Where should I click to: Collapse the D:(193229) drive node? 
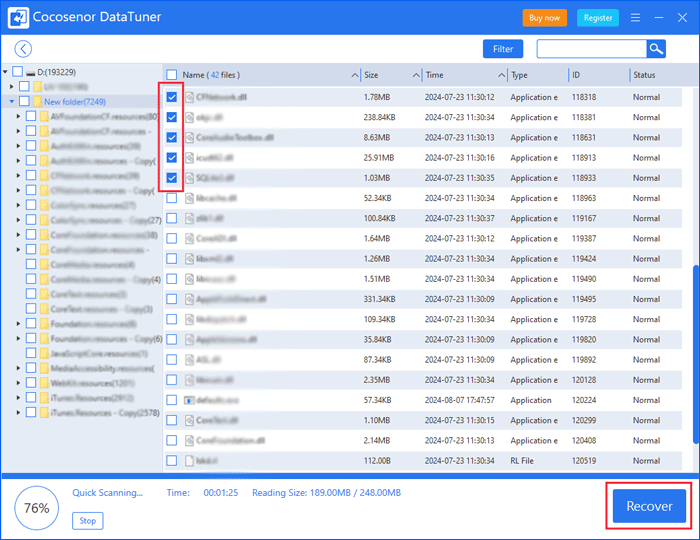5,72
